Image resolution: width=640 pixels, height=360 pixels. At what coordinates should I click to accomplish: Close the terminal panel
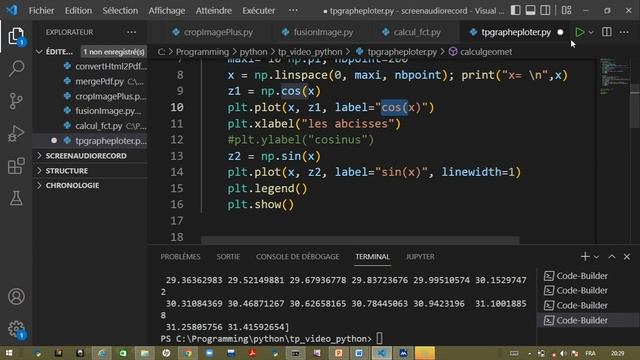(627, 256)
